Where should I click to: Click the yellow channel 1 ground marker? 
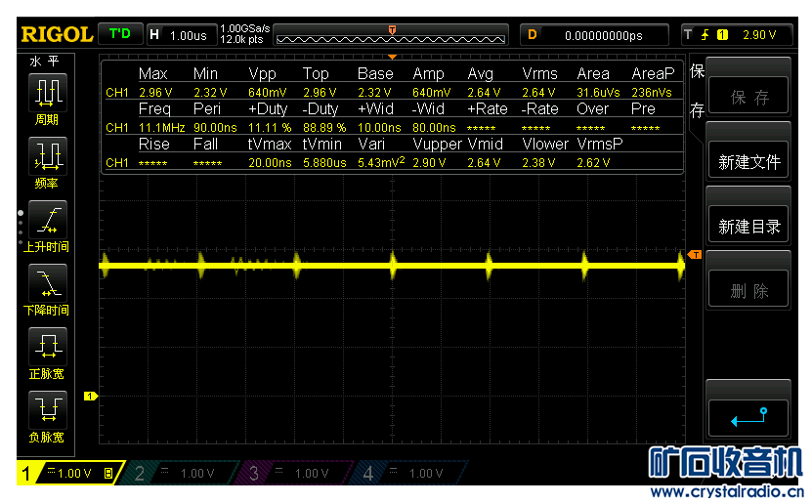pyautogui.click(x=91, y=396)
